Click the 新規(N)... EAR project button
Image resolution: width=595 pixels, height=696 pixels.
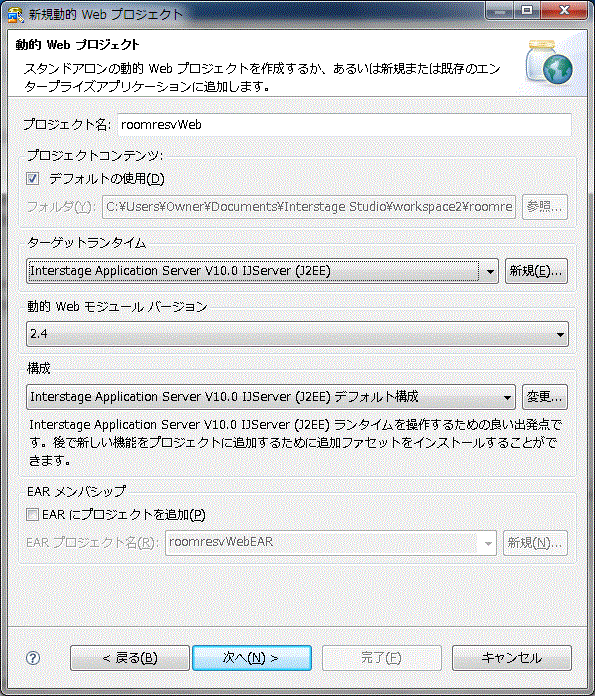[x=535, y=542]
